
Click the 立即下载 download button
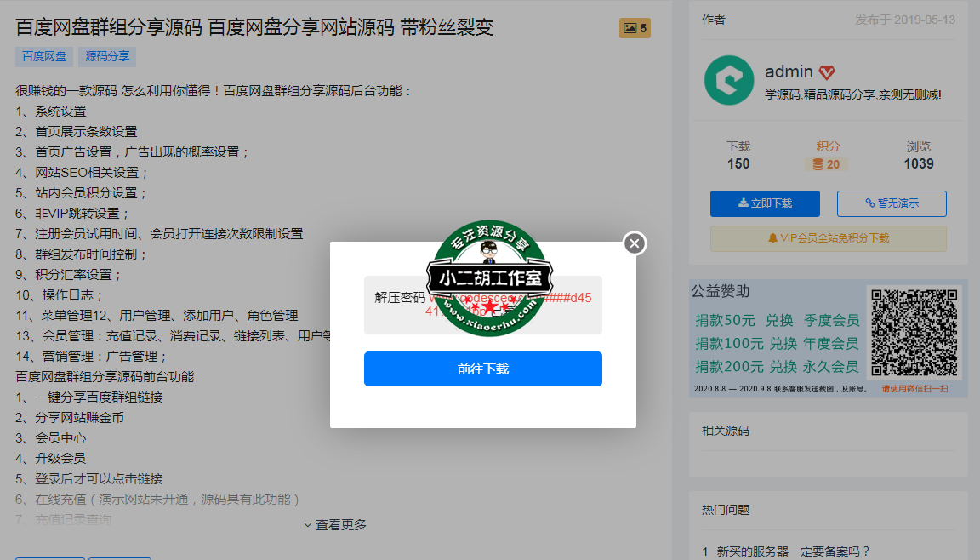click(x=764, y=203)
